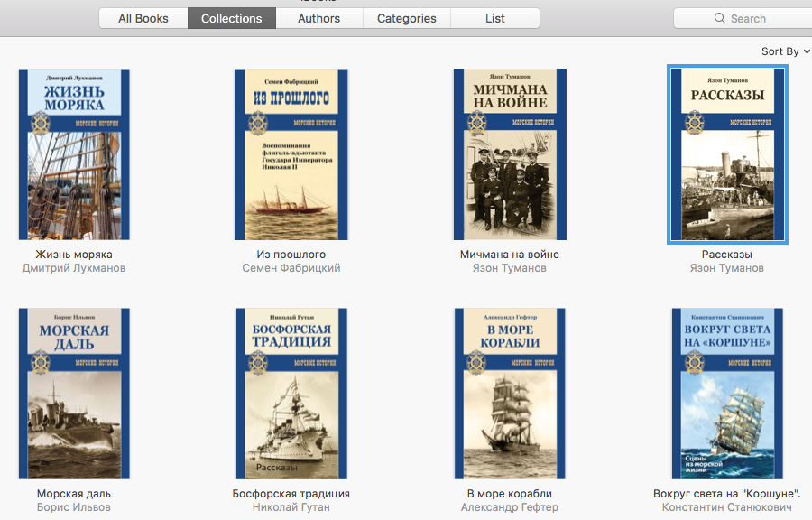Expand the Sort By dropdown

point(785,51)
